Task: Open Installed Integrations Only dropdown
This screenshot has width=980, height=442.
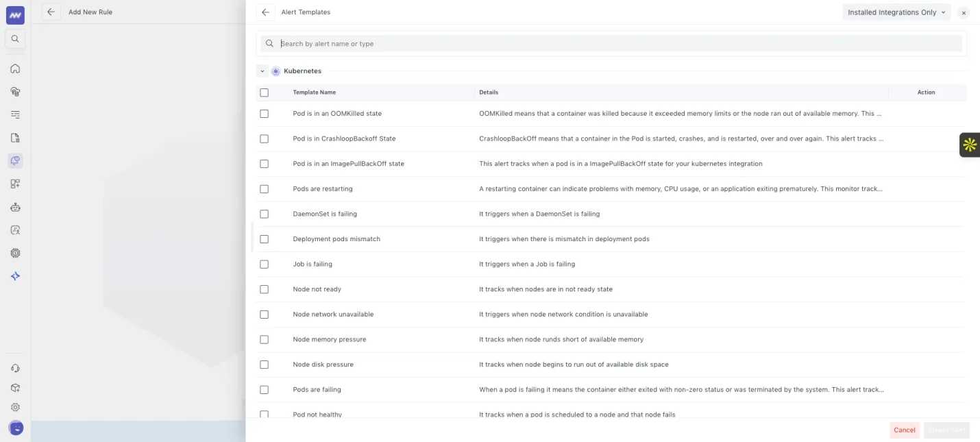Action: [896, 12]
